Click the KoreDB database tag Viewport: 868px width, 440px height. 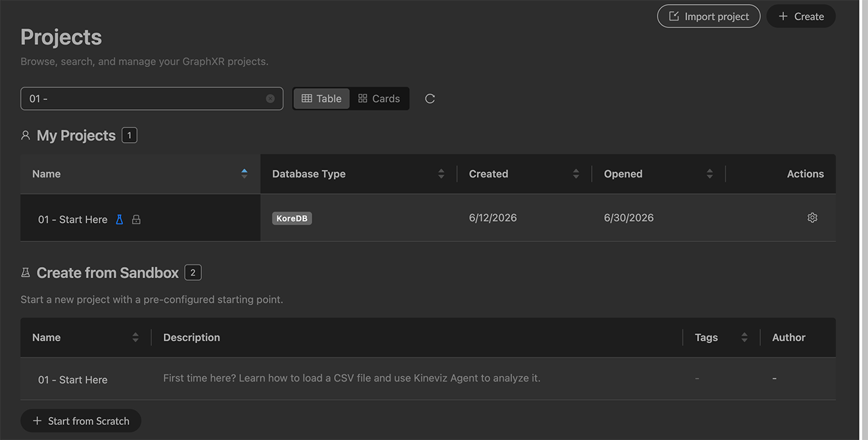point(292,218)
